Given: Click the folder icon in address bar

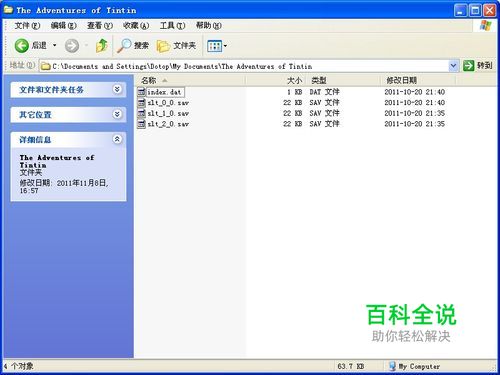Looking at the screenshot, I should pos(46,66).
